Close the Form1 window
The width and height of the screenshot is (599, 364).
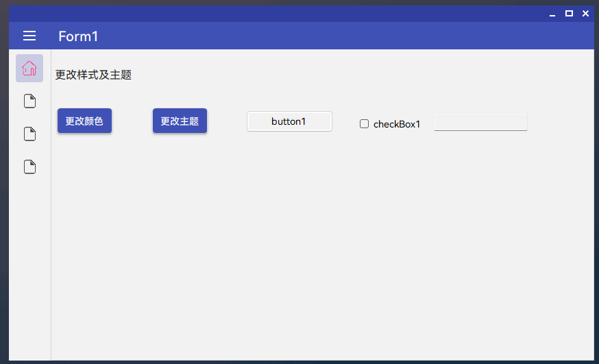(585, 14)
